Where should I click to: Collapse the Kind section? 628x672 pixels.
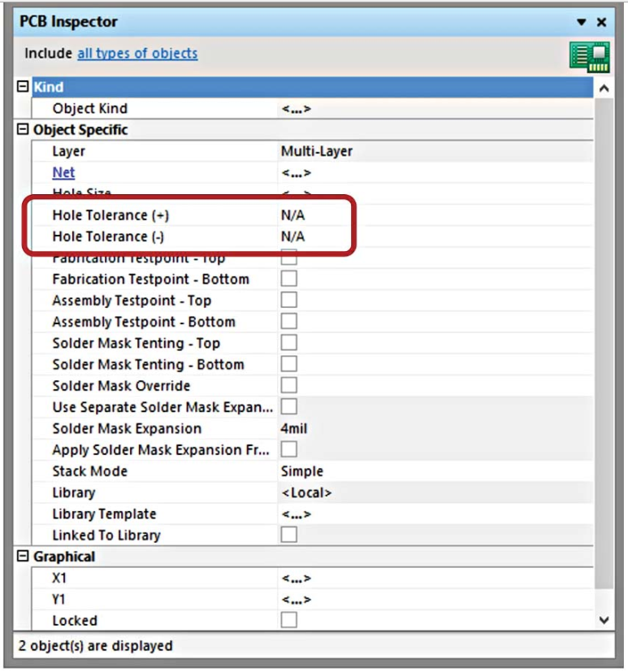tap(23, 87)
